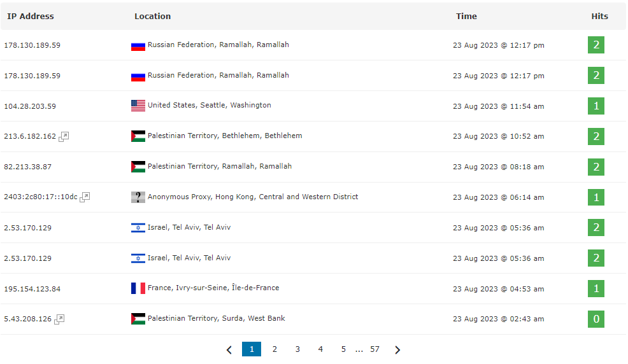Open external link icon next to 5.43.208.126
The width and height of the screenshot is (628, 364).
59,319
